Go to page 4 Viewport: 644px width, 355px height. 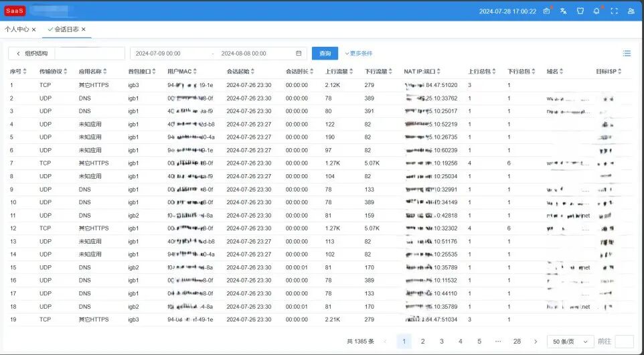(x=461, y=342)
